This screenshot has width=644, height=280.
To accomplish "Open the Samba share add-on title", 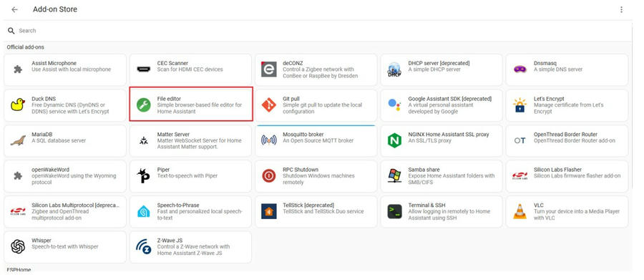I will 424,170.
